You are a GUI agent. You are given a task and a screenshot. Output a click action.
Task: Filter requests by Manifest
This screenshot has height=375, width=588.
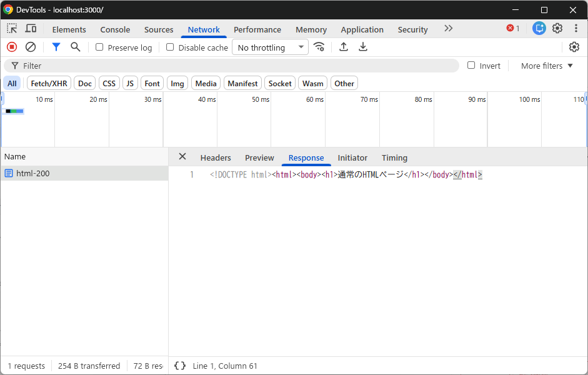(x=242, y=83)
